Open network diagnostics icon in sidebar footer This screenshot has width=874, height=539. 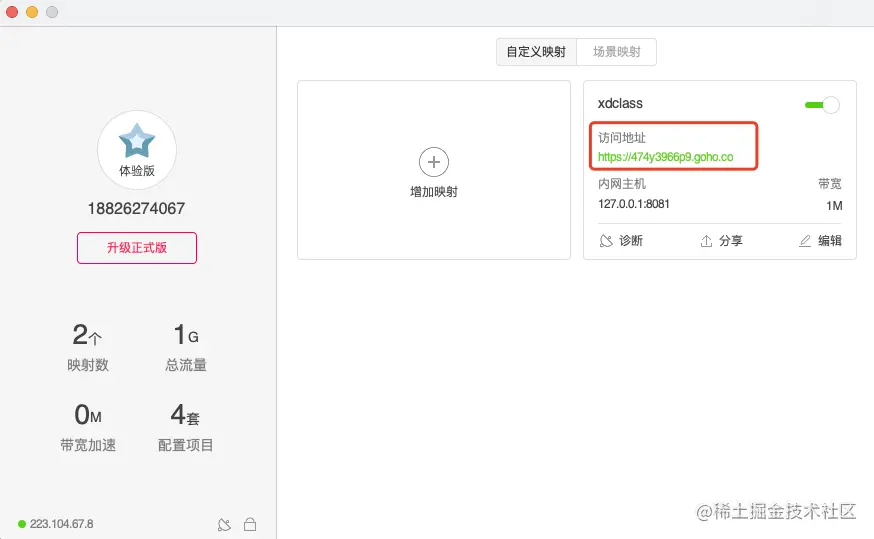point(225,524)
